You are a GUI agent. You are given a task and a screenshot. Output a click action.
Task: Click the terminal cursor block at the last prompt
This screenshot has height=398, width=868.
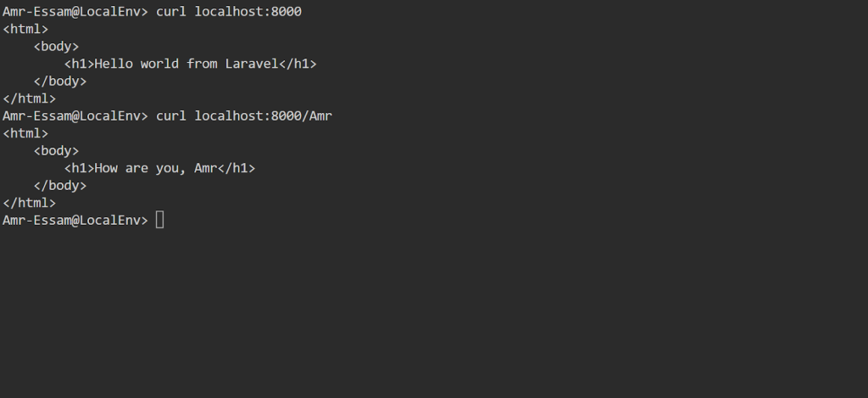[159, 221]
